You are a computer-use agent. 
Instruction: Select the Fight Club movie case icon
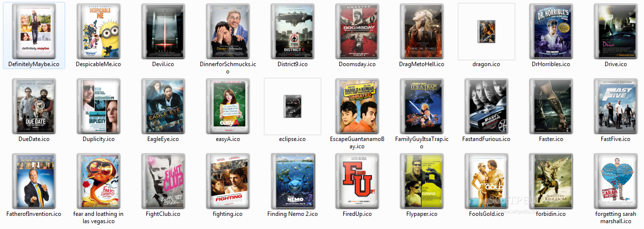(x=163, y=180)
